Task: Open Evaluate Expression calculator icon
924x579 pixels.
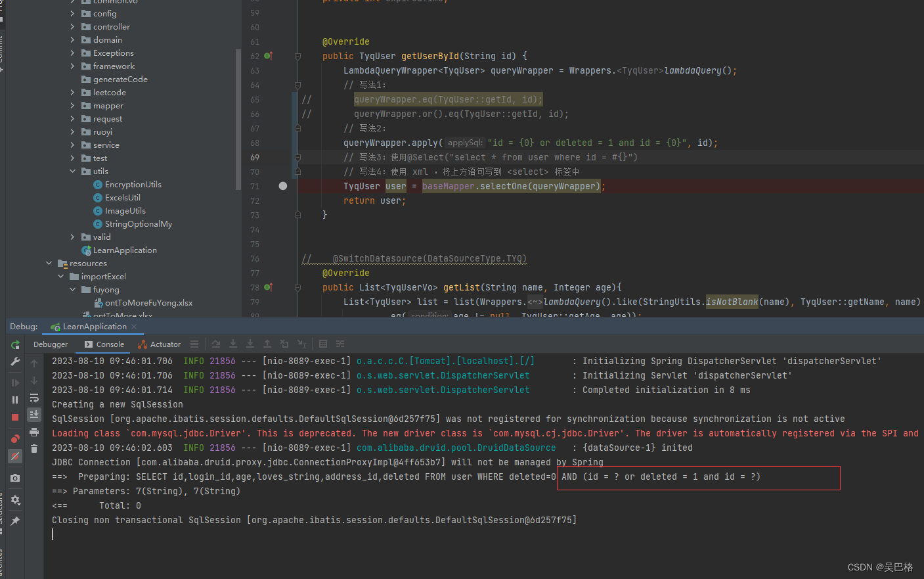Action: coord(323,344)
